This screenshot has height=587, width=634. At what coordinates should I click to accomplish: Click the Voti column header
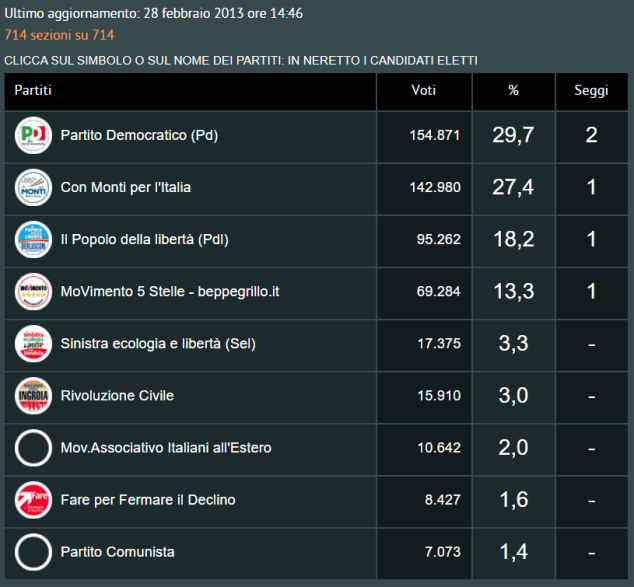click(x=423, y=91)
